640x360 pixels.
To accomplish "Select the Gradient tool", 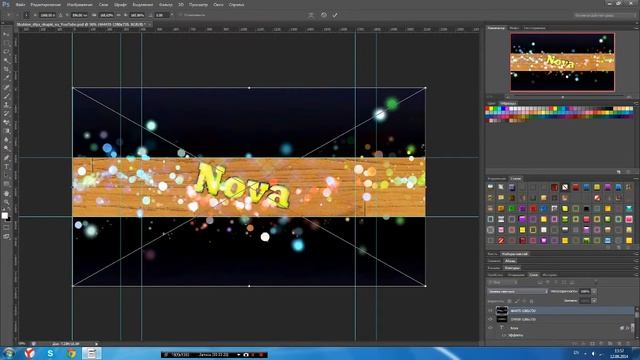I will (x=7, y=131).
